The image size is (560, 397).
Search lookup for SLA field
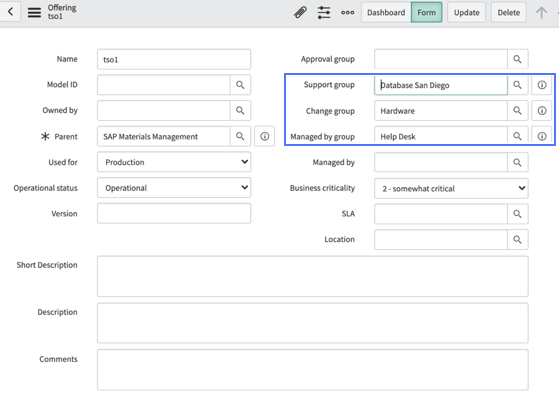click(518, 213)
